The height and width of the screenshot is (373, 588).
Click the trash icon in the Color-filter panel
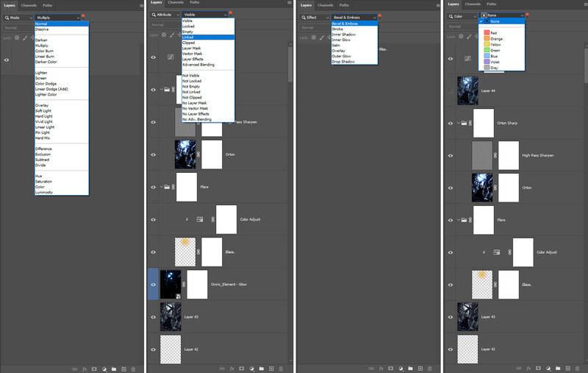578,369
